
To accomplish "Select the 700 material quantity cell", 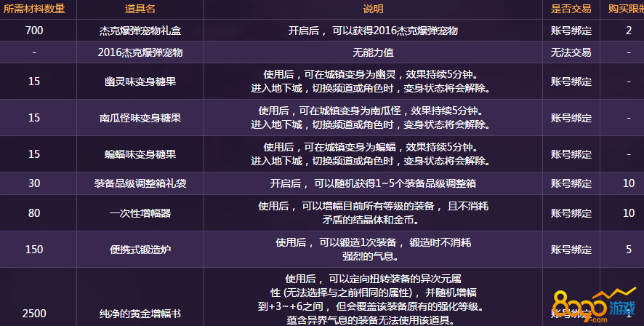I will coord(34,31).
